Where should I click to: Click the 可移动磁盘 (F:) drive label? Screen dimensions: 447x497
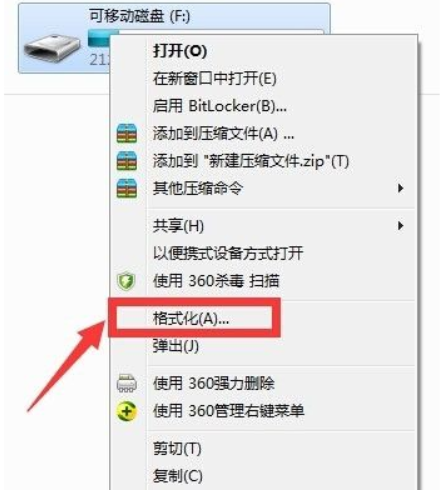tap(140, 16)
